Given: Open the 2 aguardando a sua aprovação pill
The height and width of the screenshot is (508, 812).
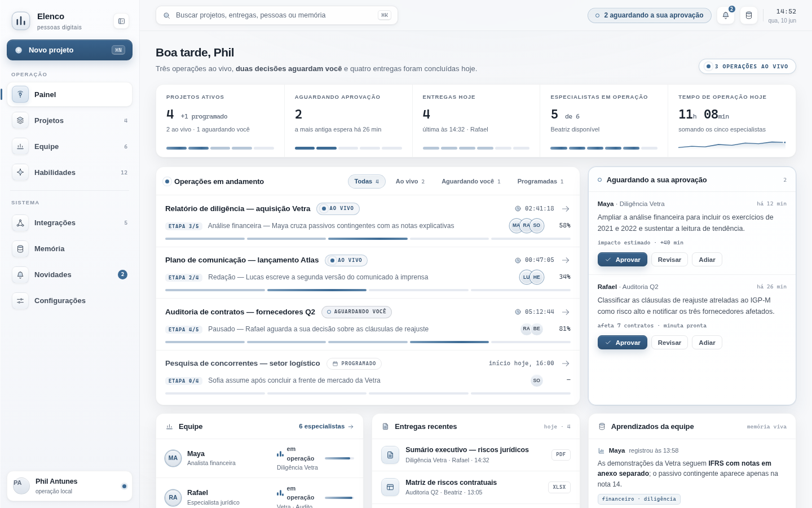Looking at the screenshot, I should click(649, 15).
